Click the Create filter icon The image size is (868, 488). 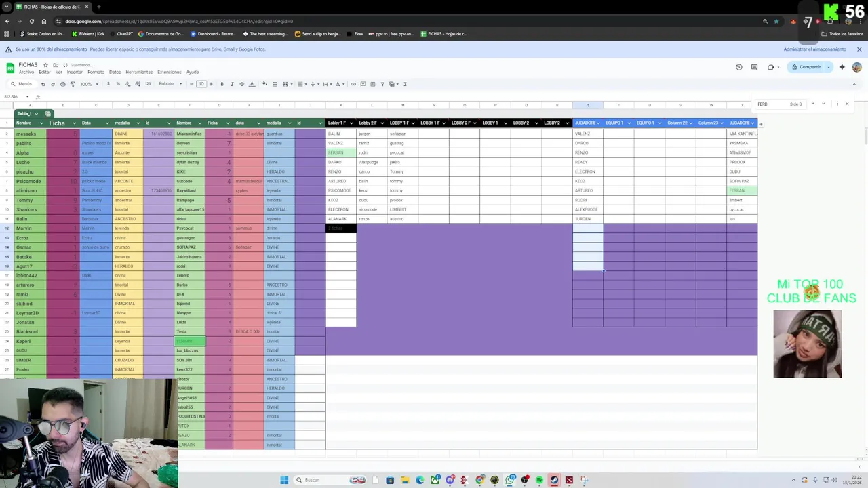pos(382,84)
